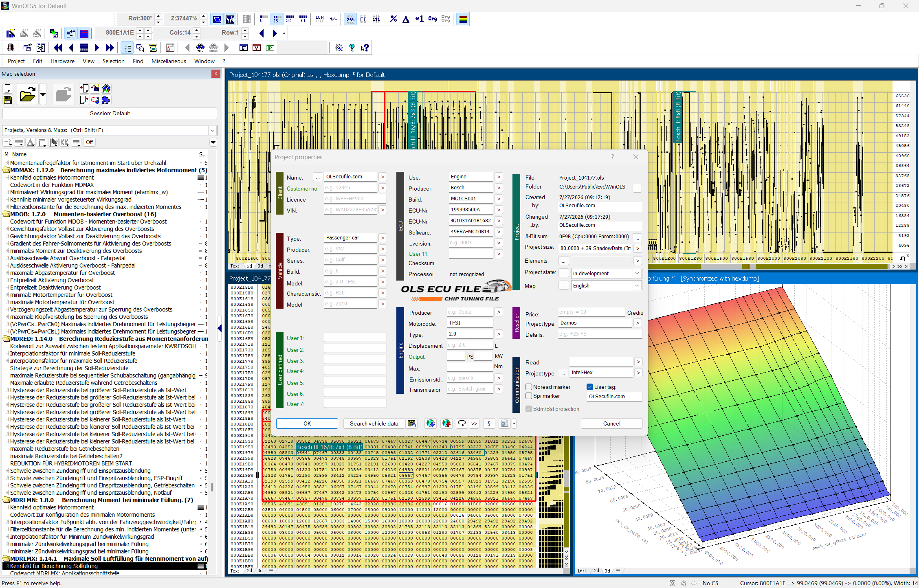Click the Customer no. input field

351,188
